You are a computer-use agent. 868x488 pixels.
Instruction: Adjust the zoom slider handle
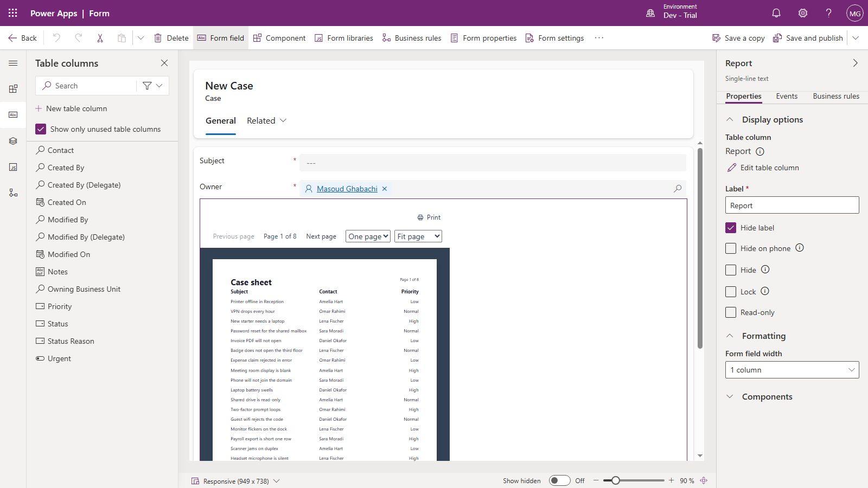click(615, 480)
